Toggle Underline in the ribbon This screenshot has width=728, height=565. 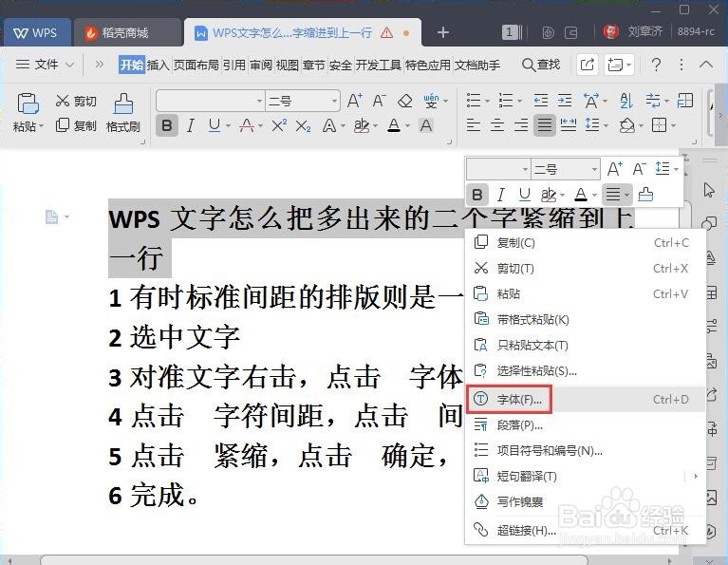[x=215, y=125]
